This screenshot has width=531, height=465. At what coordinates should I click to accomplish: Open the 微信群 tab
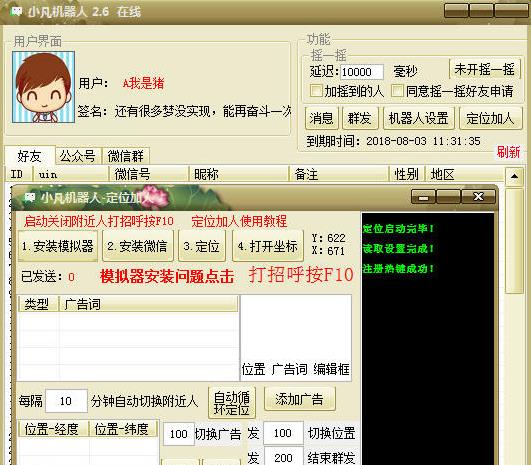(126, 156)
